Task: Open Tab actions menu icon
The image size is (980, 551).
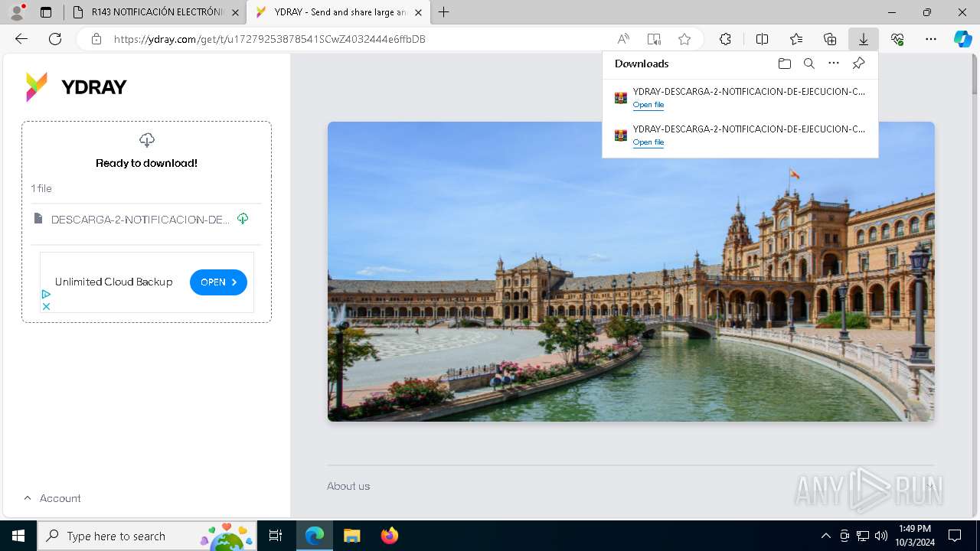Action: [x=46, y=12]
